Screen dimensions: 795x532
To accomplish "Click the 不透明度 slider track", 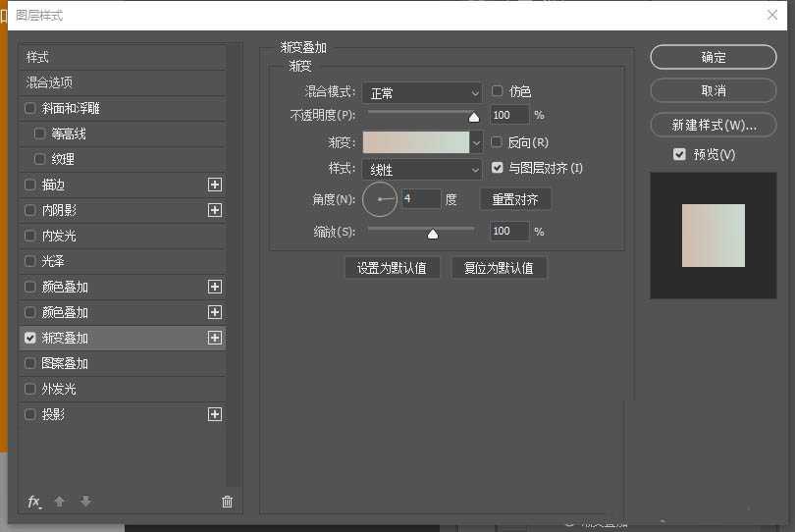I will click(x=420, y=113).
